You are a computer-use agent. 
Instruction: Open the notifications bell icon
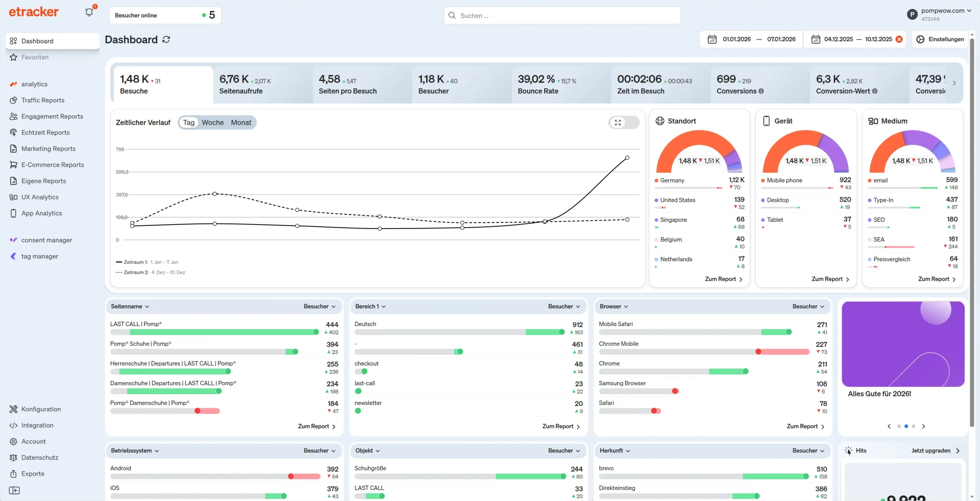coord(89,12)
